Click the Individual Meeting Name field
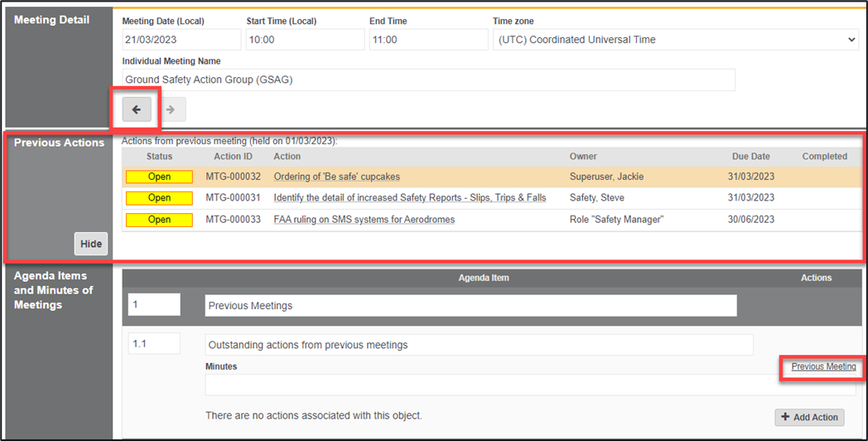868x441 pixels. [x=428, y=80]
